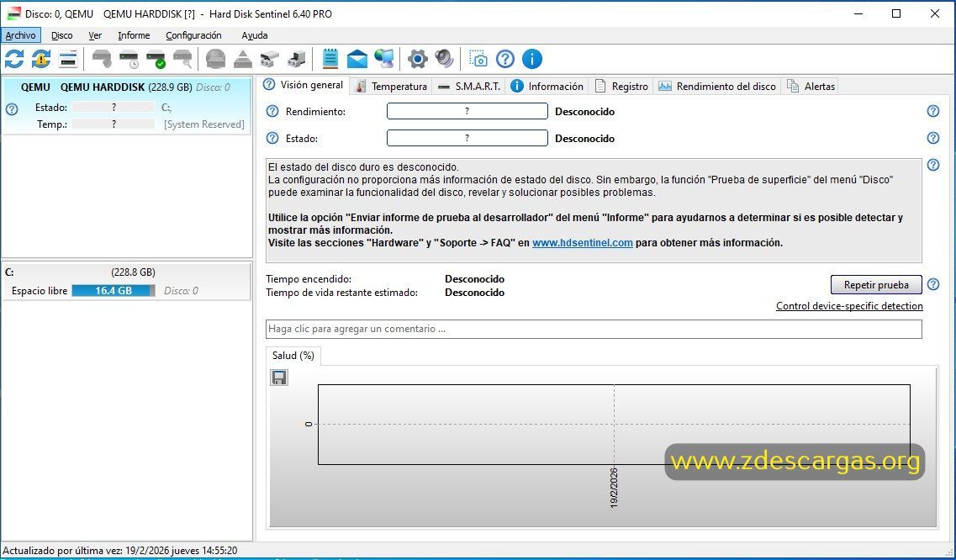The height and width of the screenshot is (560, 956).
Task: Click the floppy save icon under Salud tab
Action: pyautogui.click(x=279, y=378)
